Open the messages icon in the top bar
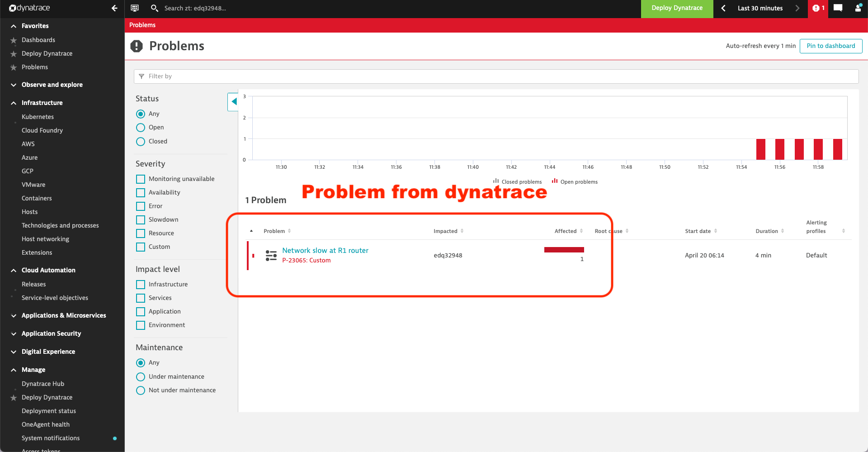The image size is (868, 452). (838, 8)
